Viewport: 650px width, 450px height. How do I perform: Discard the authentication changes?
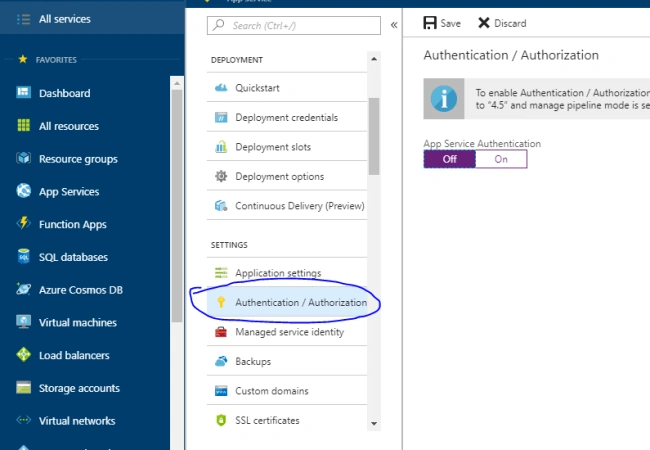point(502,23)
